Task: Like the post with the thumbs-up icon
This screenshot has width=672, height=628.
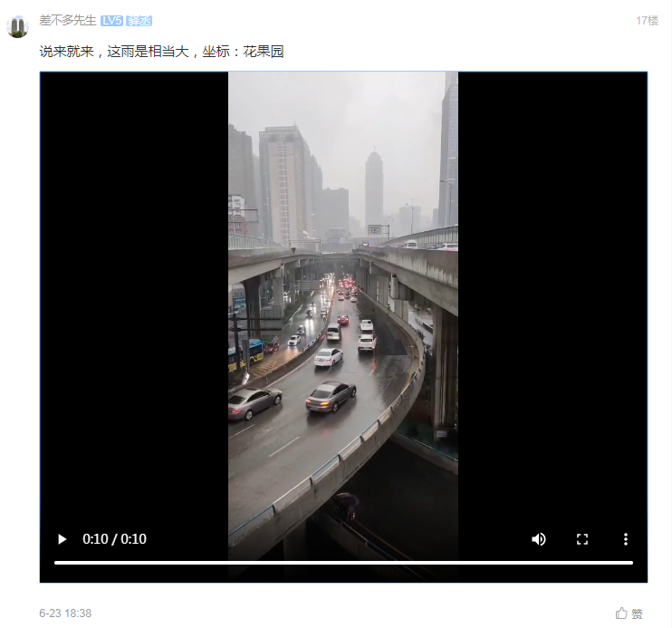Action: (x=621, y=614)
